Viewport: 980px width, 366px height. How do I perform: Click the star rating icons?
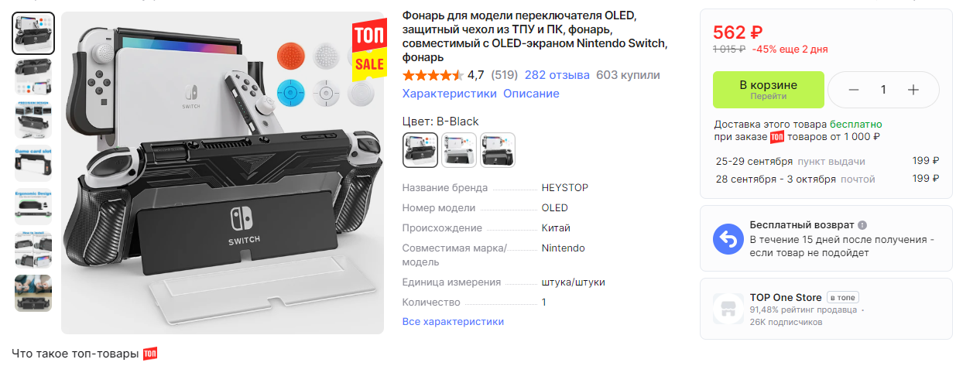pyautogui.click(x=433, y=75)
